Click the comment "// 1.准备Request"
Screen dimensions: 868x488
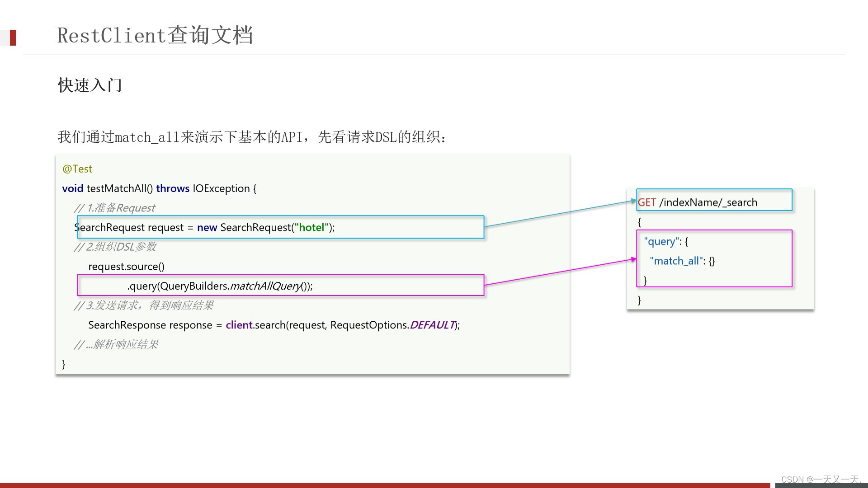(x=114, y=208)
